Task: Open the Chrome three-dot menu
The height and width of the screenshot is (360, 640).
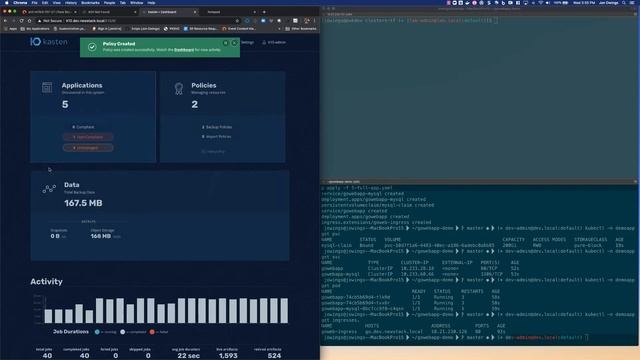Action: pos(315,20)
